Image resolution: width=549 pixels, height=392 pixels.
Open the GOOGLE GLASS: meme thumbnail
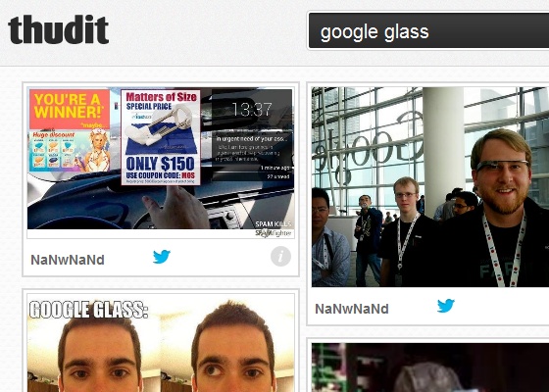click(161, 343)
